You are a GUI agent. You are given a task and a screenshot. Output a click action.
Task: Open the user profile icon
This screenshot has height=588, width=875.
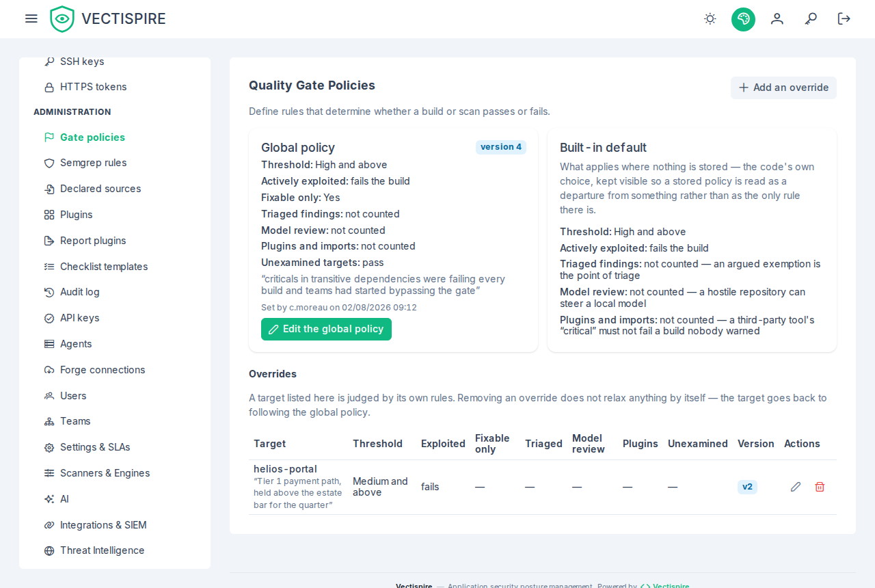777,19
